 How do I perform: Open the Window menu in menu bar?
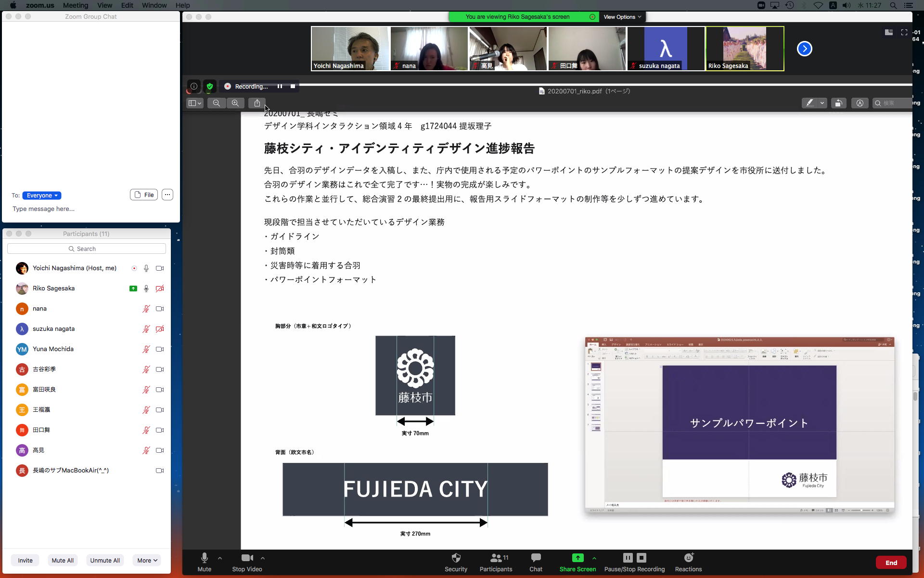click(154, 5)
